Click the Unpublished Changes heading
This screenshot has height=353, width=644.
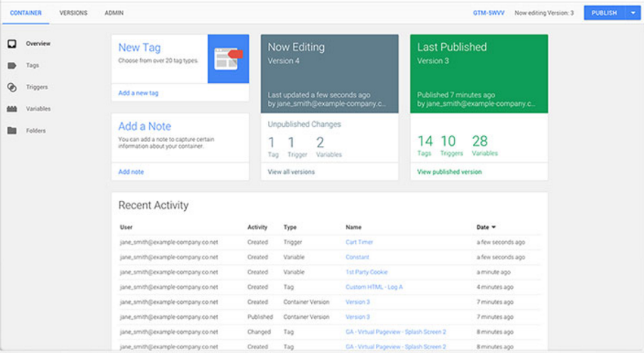click(x=304, y=125)
